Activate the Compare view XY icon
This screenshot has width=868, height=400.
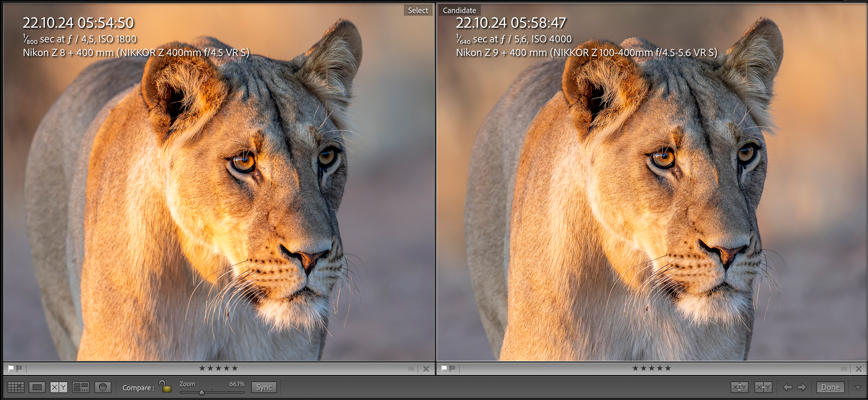click(x=59, y=387)
